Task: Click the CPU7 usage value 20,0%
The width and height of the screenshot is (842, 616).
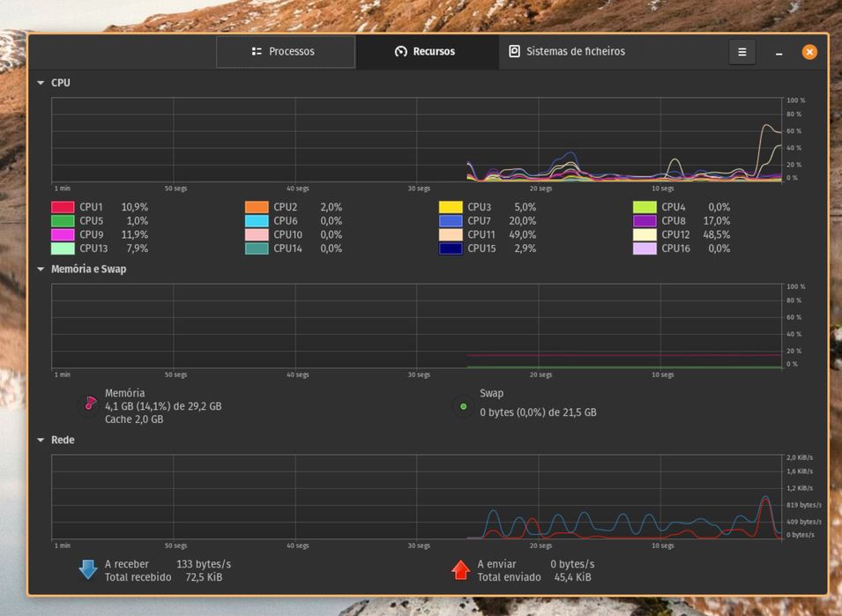Action: [523, 221]
